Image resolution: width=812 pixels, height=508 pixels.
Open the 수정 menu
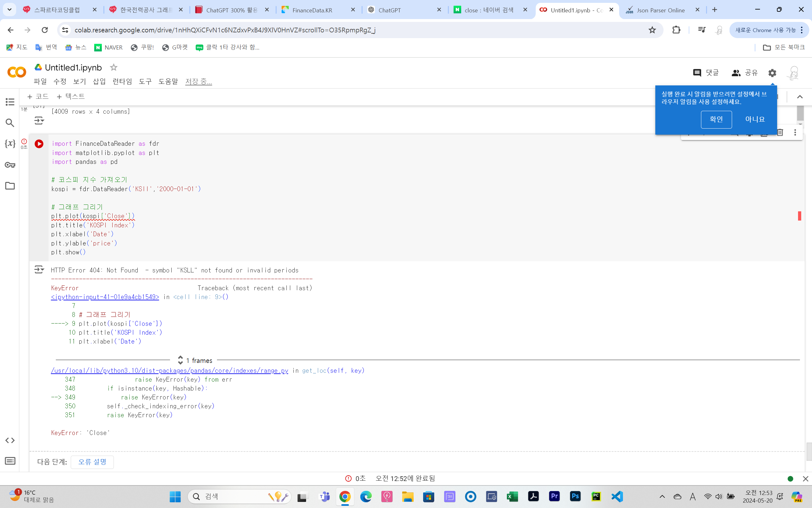[x=60, y=81]
